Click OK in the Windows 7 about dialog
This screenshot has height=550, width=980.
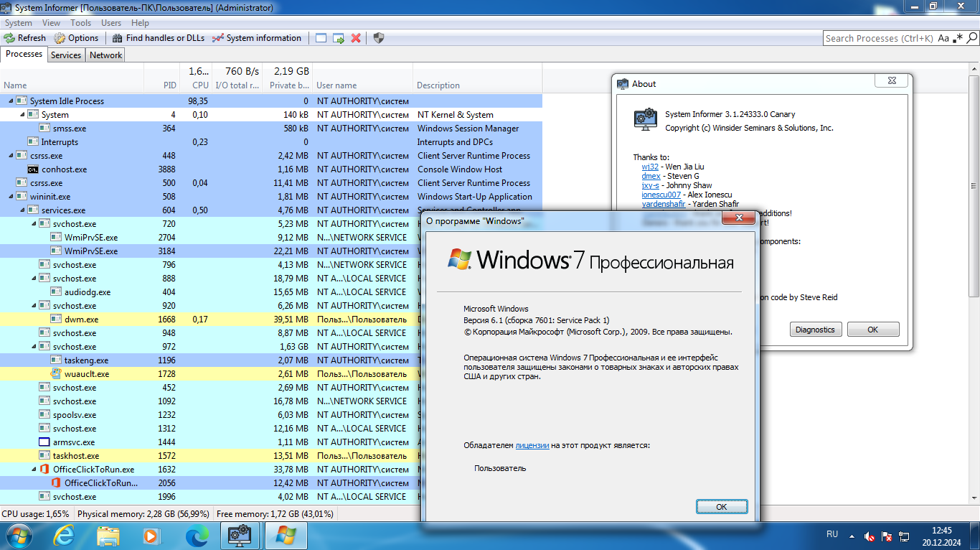click(722, 507)
